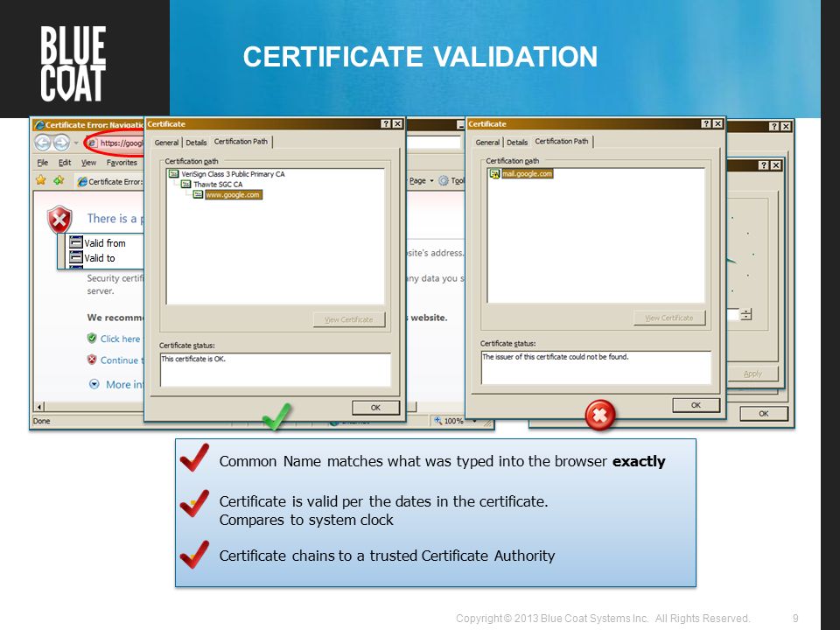Click the zoom magnifier icon in the status bar

[437, 421]
